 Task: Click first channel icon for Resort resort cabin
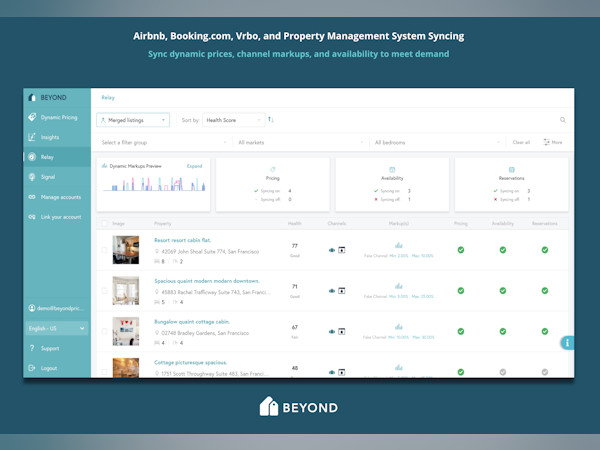(332, 250)
